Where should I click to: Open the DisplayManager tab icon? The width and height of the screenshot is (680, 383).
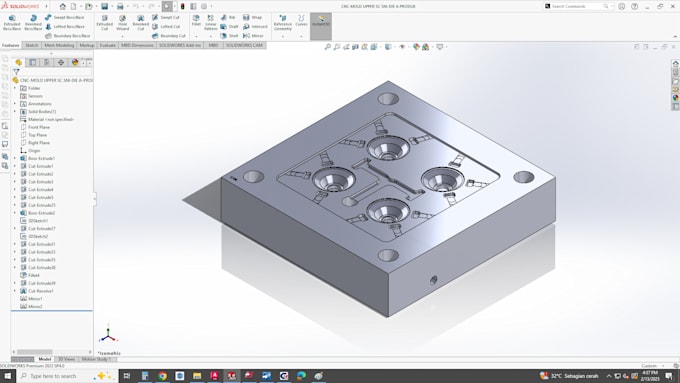[x=75, y=62]
